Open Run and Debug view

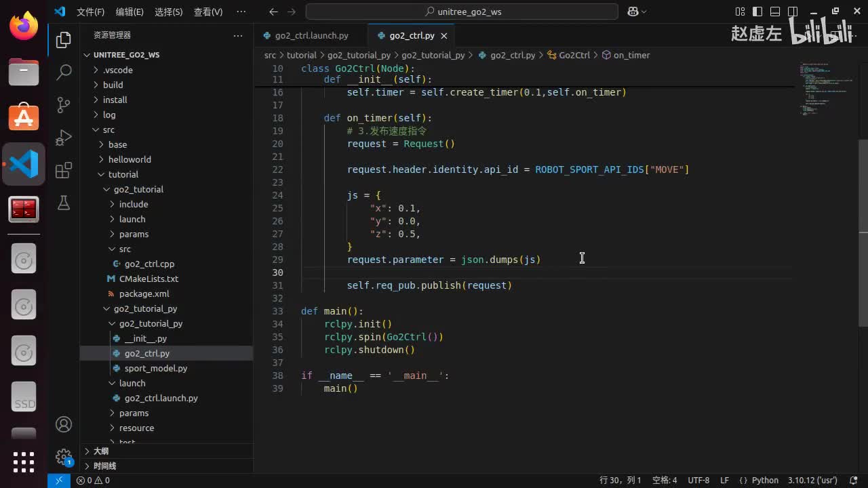click(64, 137)
